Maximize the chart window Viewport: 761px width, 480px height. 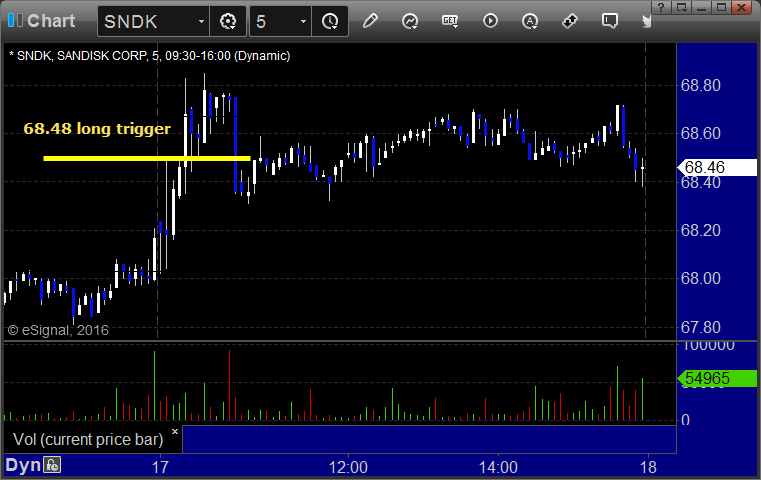pyautogui.click(x=721, y=7)
